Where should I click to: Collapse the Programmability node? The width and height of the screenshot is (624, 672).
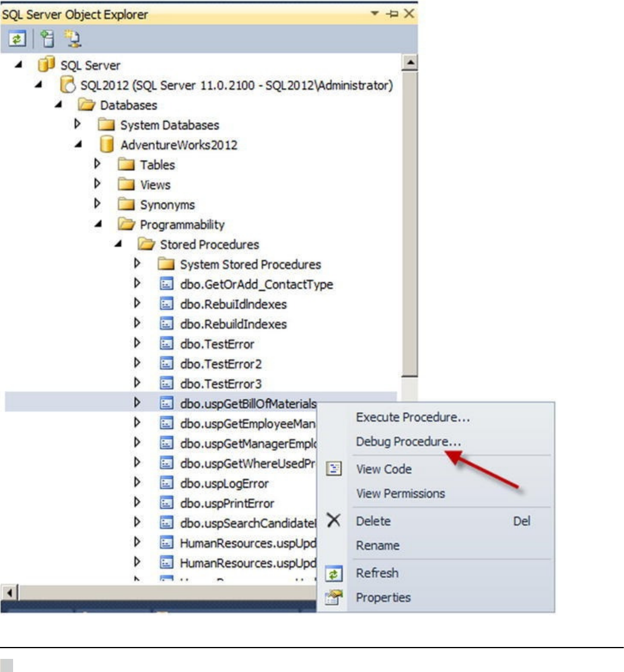(98, 224)
